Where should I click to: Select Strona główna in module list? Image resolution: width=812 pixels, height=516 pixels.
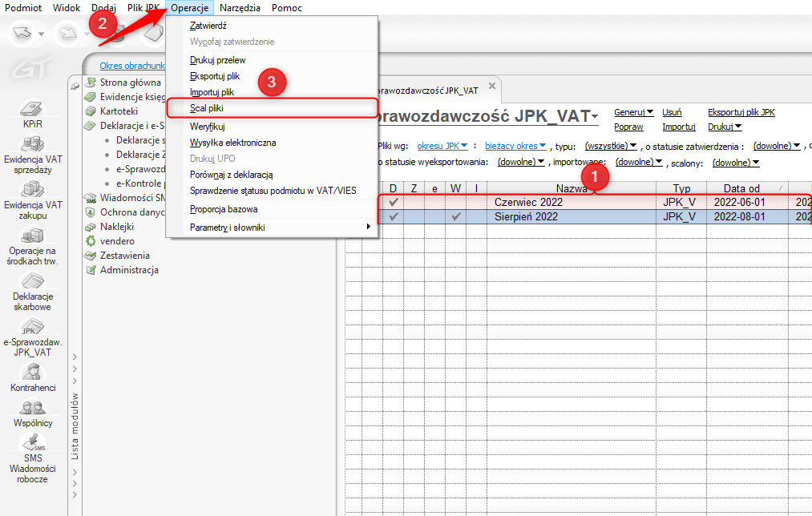(x=131, y=83)
